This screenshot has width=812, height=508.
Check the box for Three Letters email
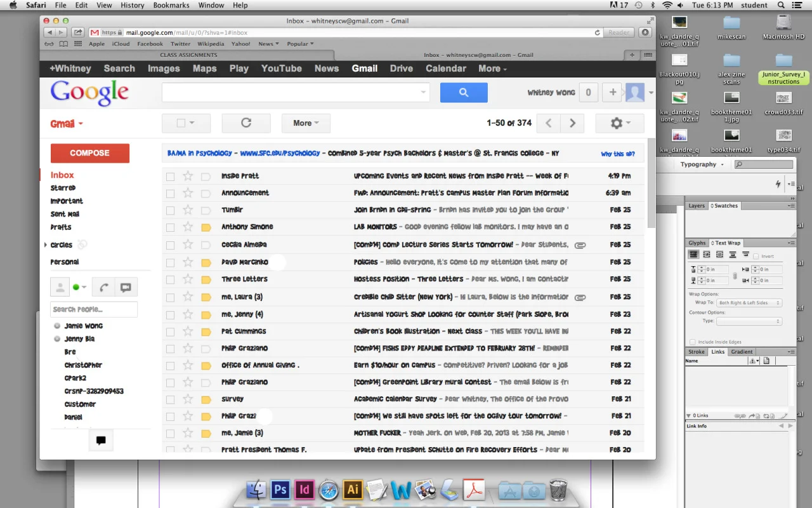170,279
